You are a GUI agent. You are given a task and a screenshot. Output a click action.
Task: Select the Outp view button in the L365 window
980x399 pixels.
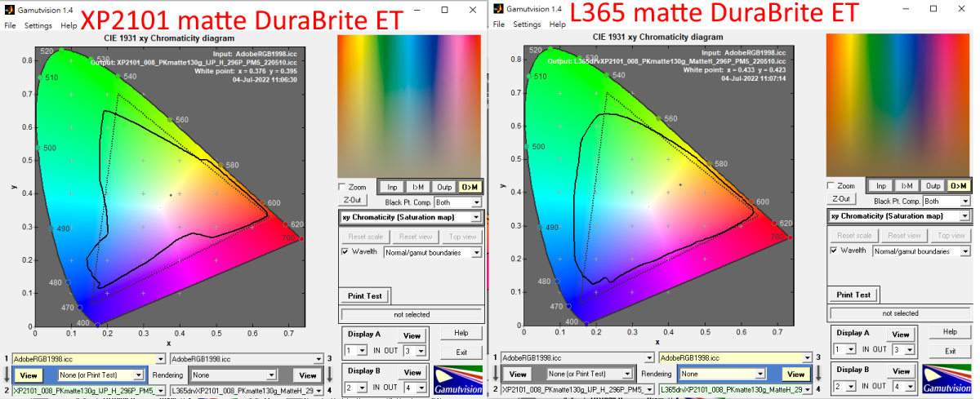[933, 186]
